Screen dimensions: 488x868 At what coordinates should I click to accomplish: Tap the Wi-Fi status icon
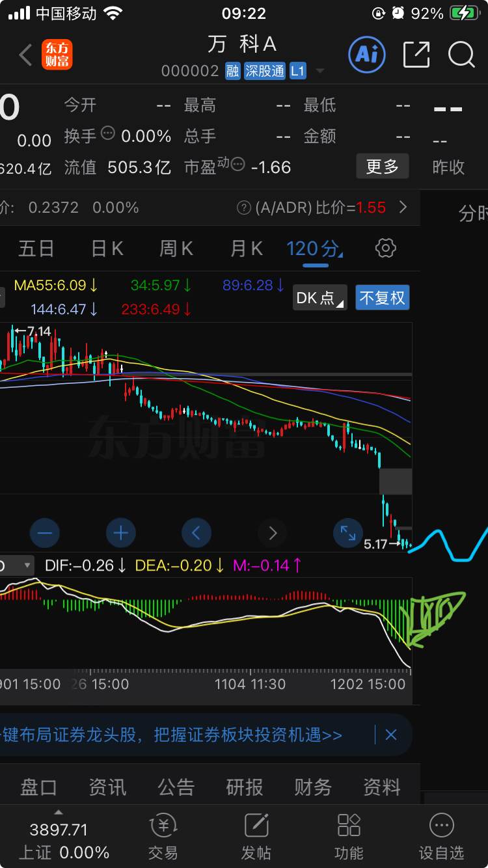pyautogui.click(x=113, y=13)
